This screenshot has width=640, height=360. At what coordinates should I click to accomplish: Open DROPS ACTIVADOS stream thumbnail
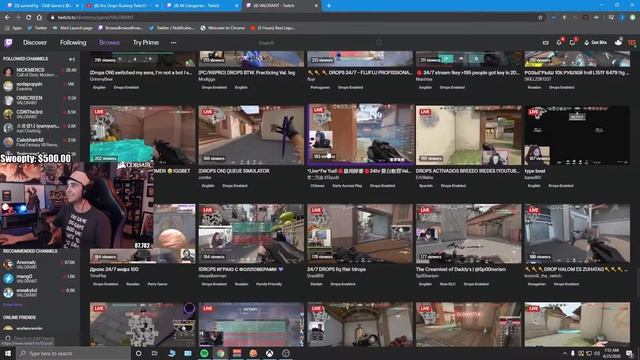tap(468, 135)
